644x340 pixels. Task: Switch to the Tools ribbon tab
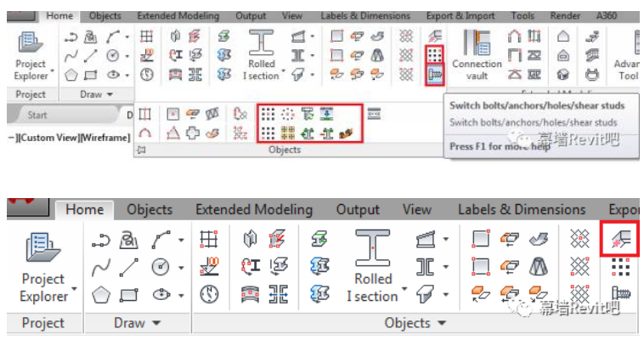(x=523, y=15)
